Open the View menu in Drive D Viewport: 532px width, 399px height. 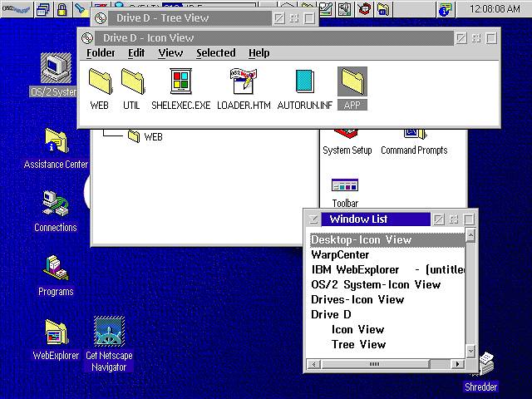click(170, 53)
